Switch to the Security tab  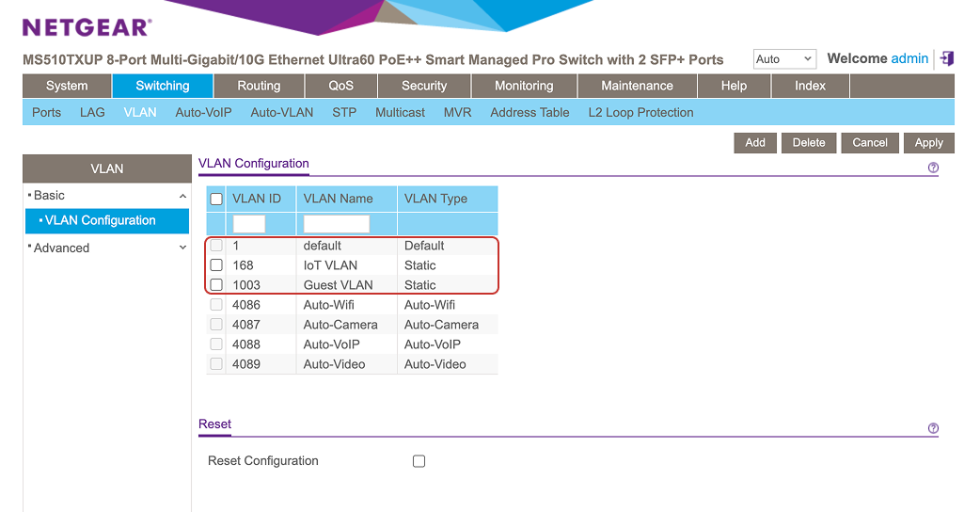pyautogui.click(x=424, y=86)
